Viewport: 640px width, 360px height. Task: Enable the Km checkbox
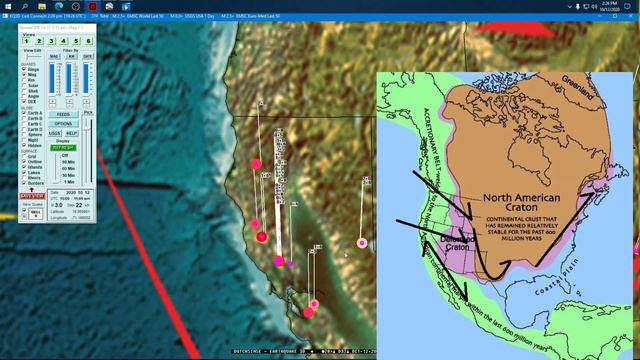click(24, 80)
